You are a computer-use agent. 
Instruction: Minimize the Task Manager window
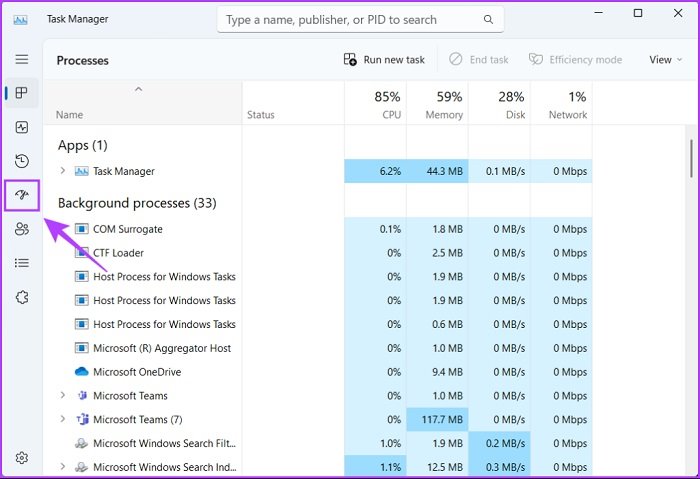click(x=598, y=13)
